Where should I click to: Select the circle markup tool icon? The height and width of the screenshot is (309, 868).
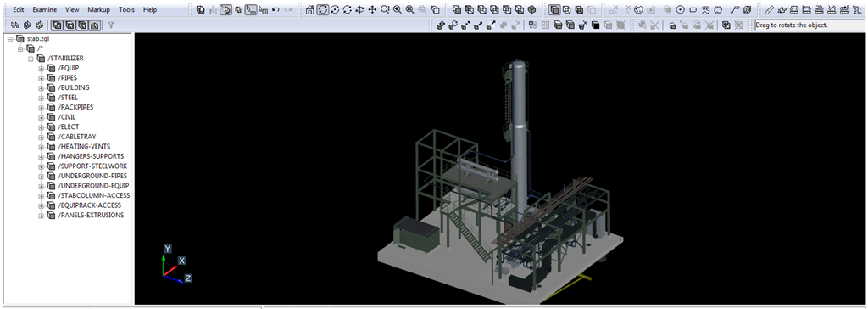coord(681,10)
